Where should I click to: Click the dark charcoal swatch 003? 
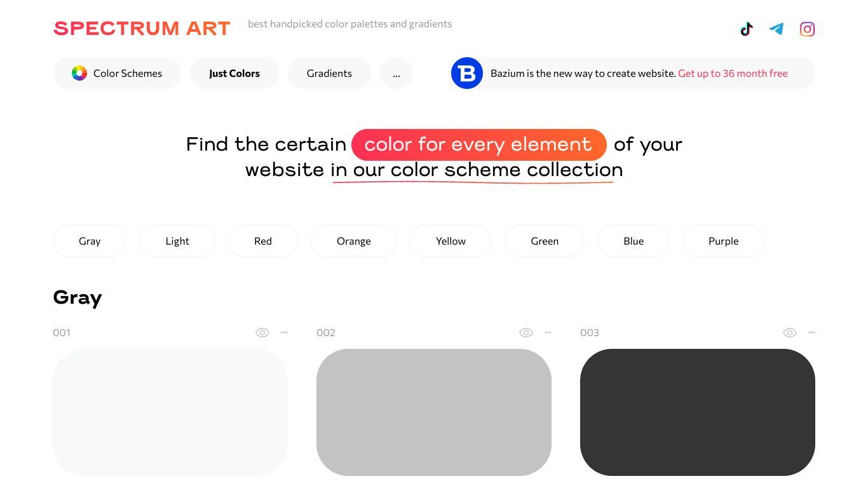[698, 412]
